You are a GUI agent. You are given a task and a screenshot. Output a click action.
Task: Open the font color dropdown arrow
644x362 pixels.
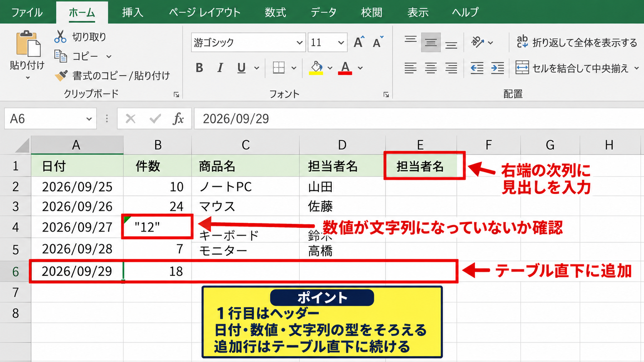click(360, 68)
